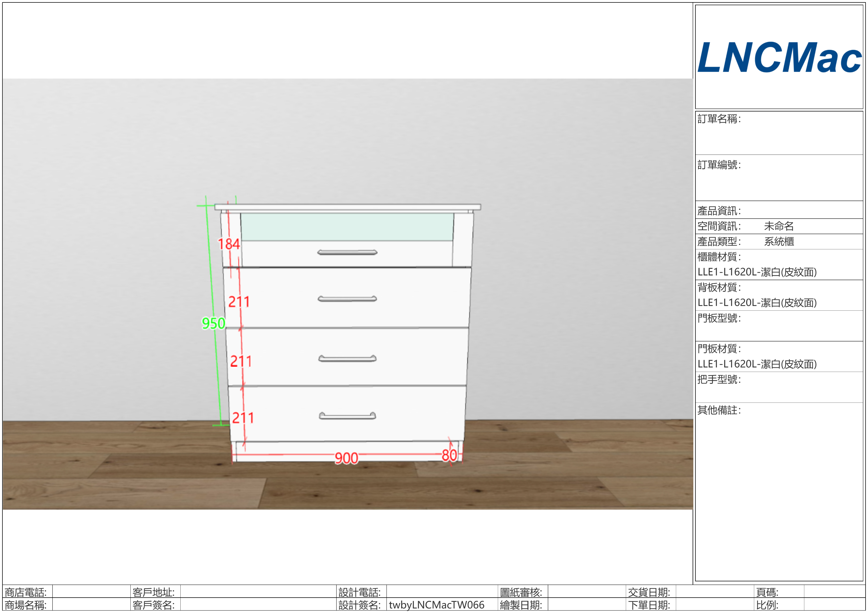Select the 211 dimension on bottom drawer

(x=243, y=418)
